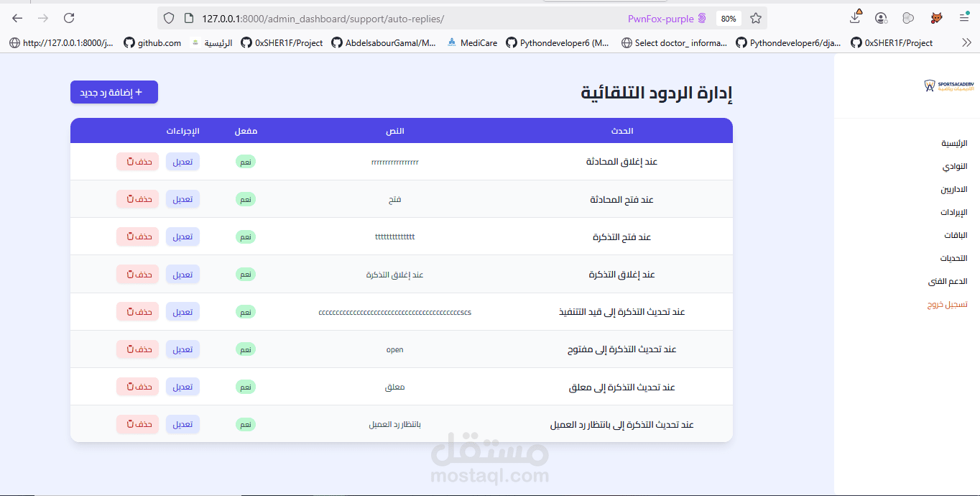Click the tttttttttttttt reply text
The height and width of the screenshot is (496, 980).
click(395, 236)
